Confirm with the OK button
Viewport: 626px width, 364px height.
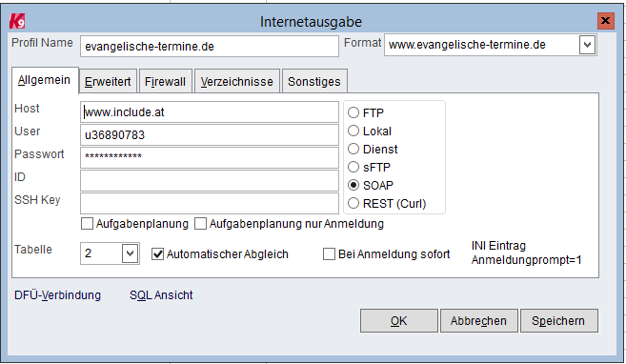(x=399, y=320)
